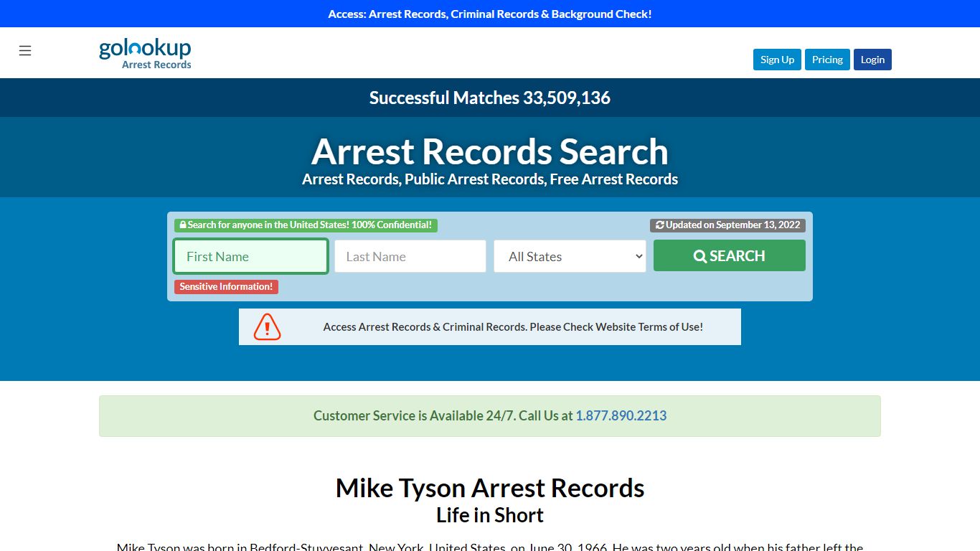Focus the First Name input field
Viewport: 980px width, 551px height.
[x=251, y=256]
